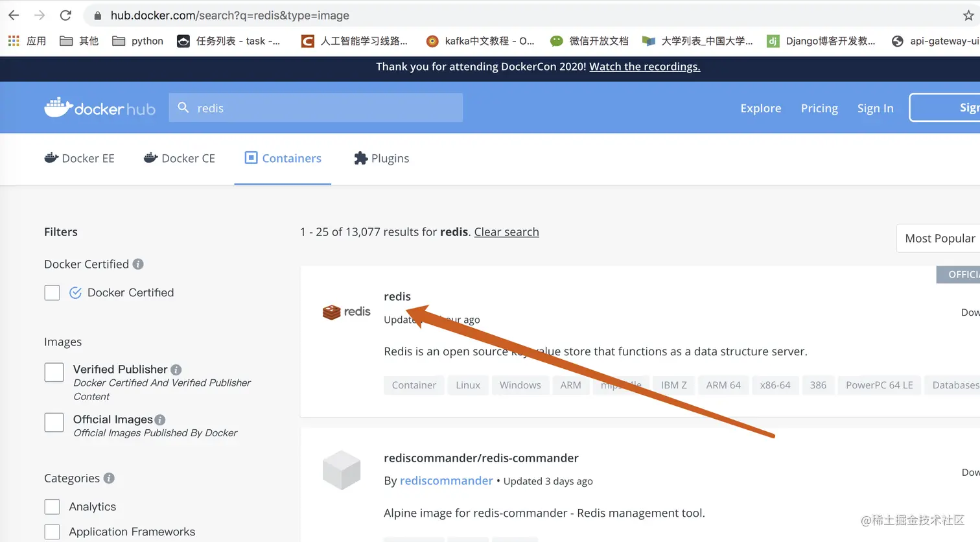This screenshot has width=980, height=542.
Task: Check the Application Frameworks category box
Action: click(x=52, y=532)
